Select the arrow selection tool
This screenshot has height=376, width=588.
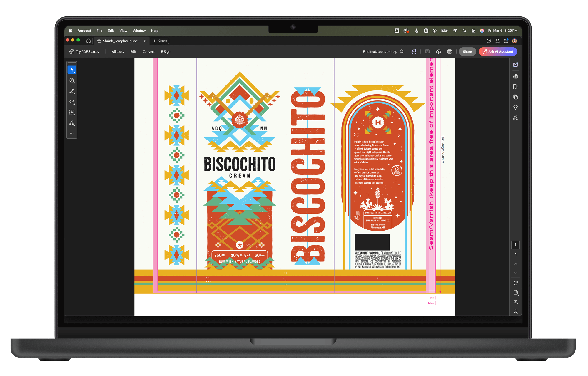click(72, 70)
